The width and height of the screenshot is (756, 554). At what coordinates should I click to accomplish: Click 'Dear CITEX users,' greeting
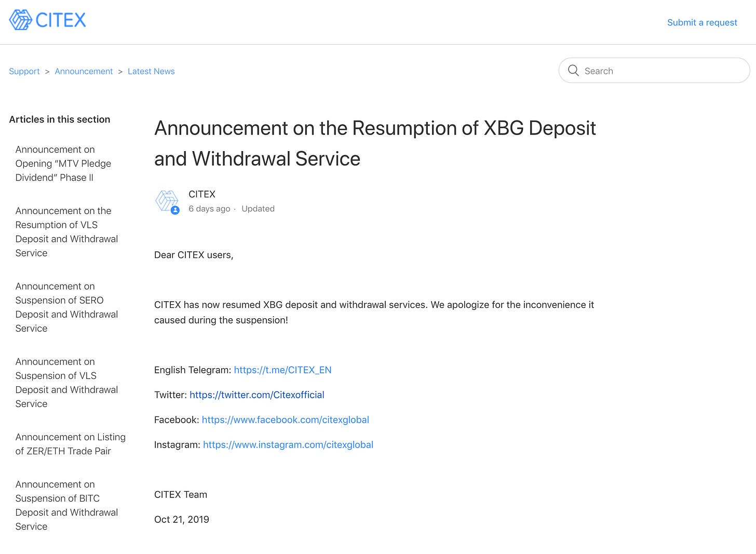pyautogui.click(x=194, y=255)
